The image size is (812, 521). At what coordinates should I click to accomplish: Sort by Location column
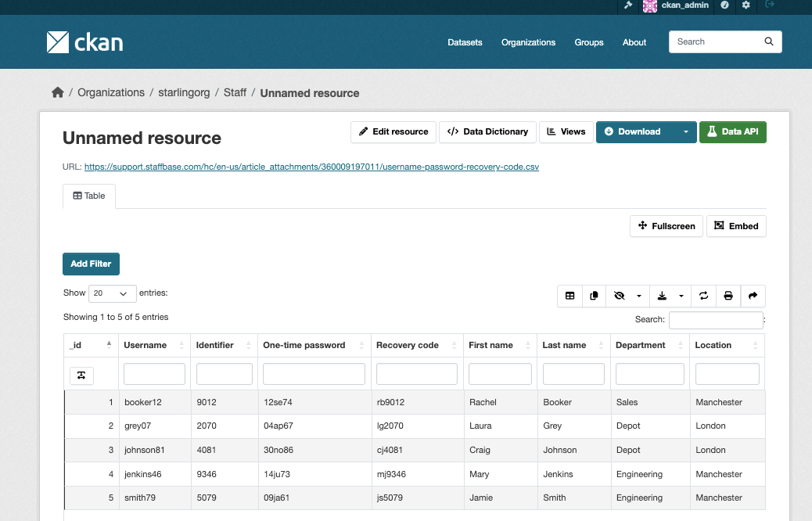click(x=727, y=346)
